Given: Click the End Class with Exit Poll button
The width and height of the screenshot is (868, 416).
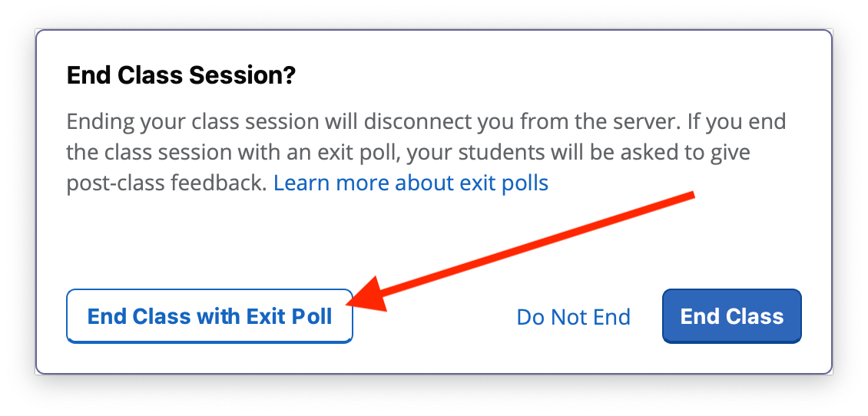Looking at the screenshot, I should 209,316.
